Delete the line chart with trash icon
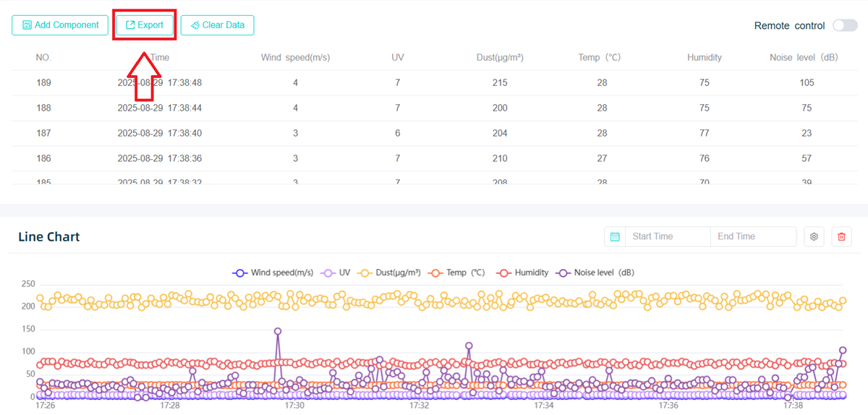 coord(841,236)
